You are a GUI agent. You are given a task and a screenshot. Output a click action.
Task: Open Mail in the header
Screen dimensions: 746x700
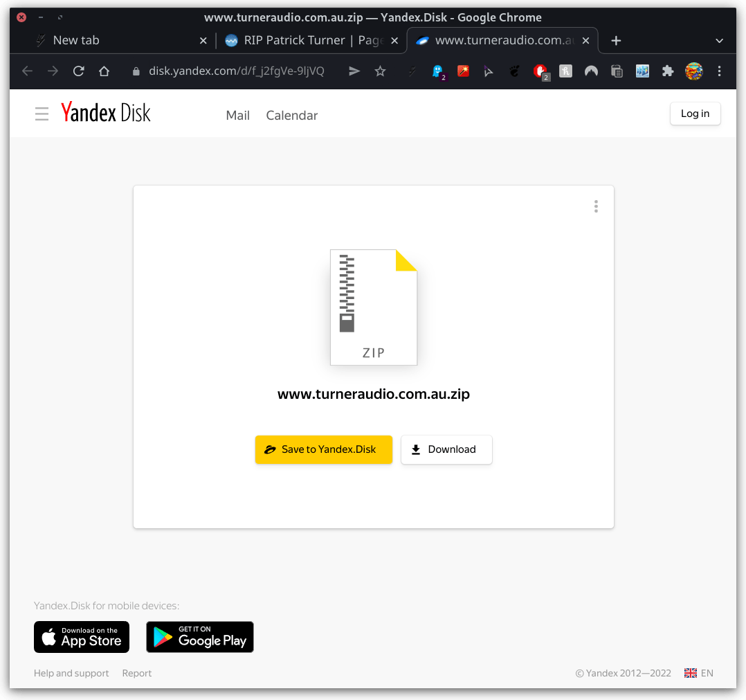(238, 116)
